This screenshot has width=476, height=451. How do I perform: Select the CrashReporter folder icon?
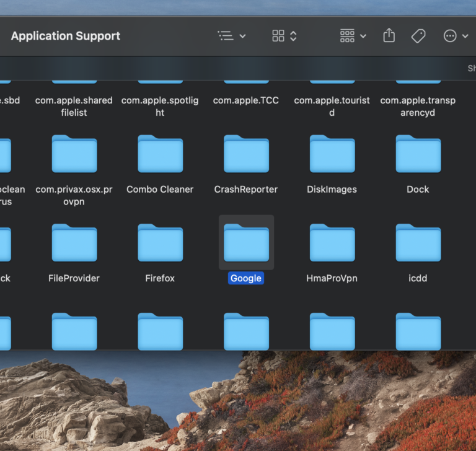(x=246, y=154)
